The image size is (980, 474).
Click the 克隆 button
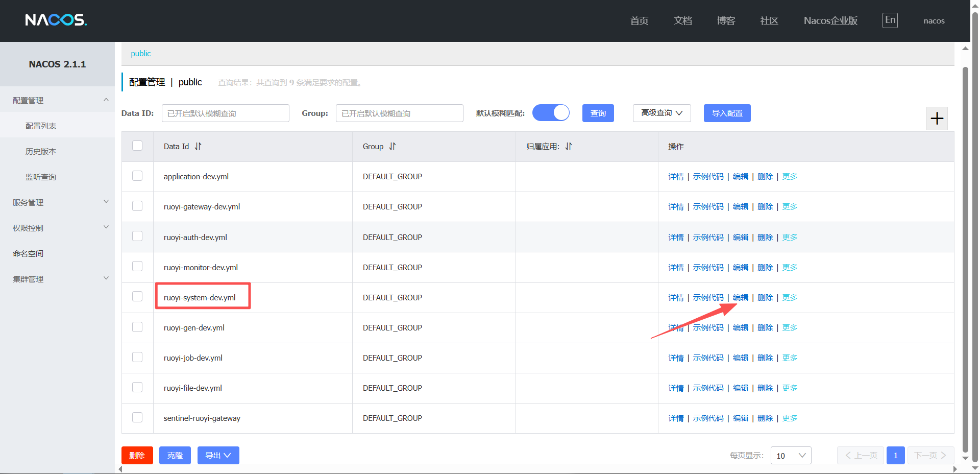point(175,455)
